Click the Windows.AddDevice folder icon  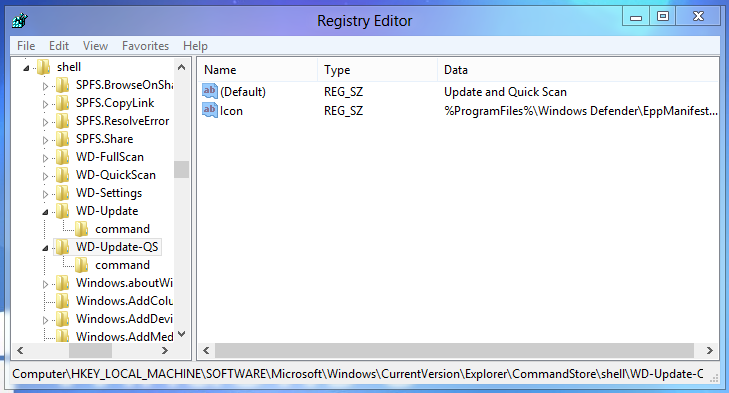coord(62,319)
